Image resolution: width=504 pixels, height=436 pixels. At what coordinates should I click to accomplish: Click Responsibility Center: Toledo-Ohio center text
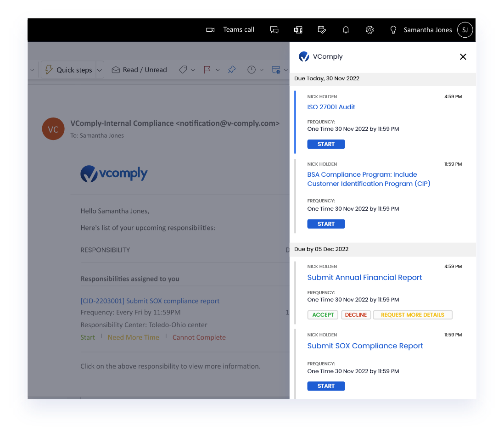[144, 325]
